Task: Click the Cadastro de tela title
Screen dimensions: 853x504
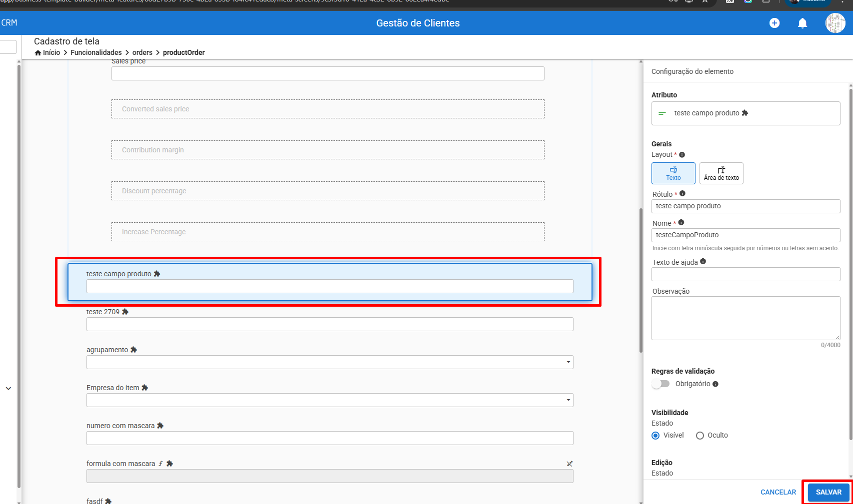Action: [x=66, y=41]
